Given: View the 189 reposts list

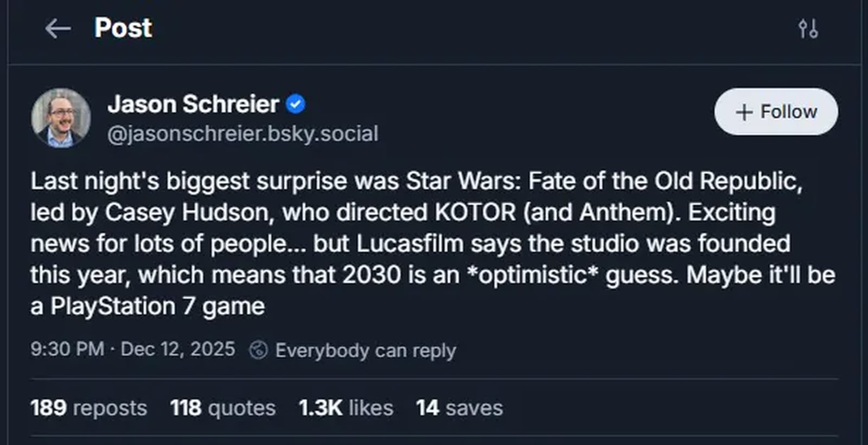Looking at the screenshot, I should (x=88, y=408).
